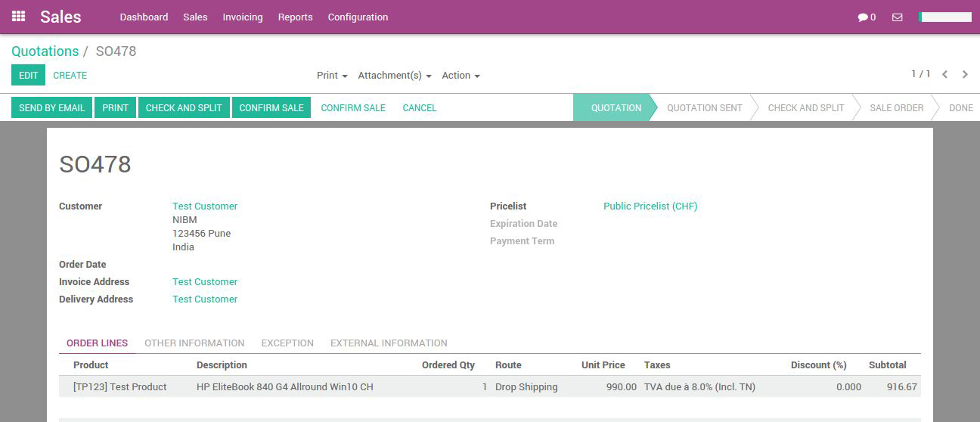Click the Check and Split button
Image resolution: width=980 pixels, height=422 pixels.
coord(184,107)
